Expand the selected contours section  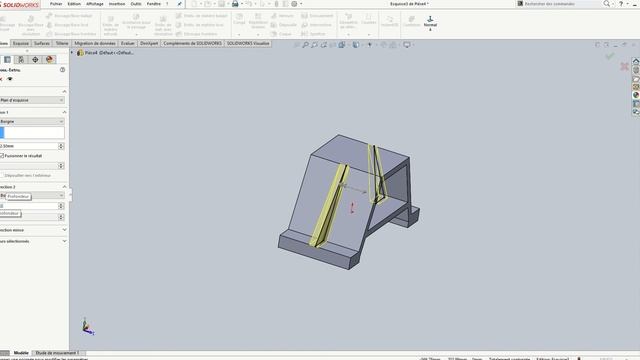point(64,241)
